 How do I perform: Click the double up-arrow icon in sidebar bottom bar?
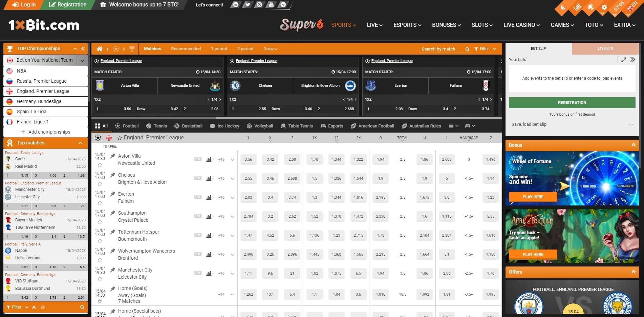(x=34, y=307)
